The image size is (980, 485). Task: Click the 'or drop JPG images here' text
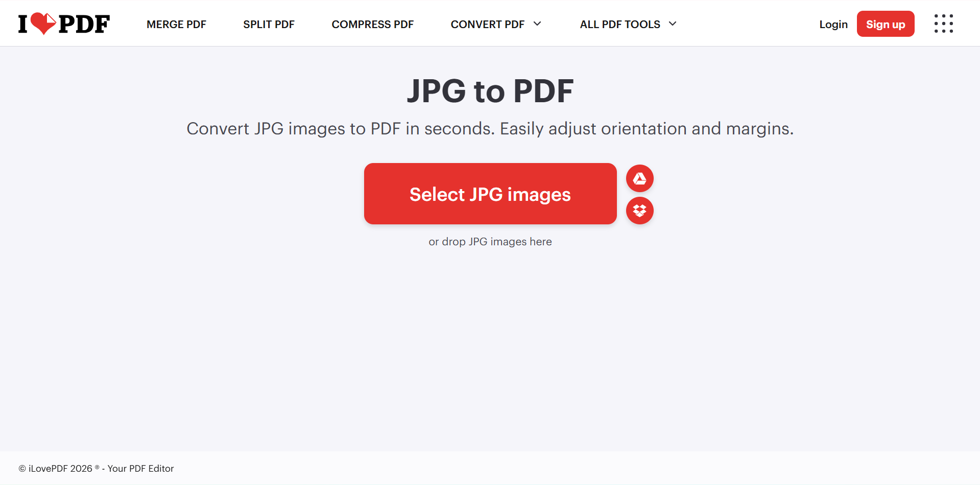490,242
